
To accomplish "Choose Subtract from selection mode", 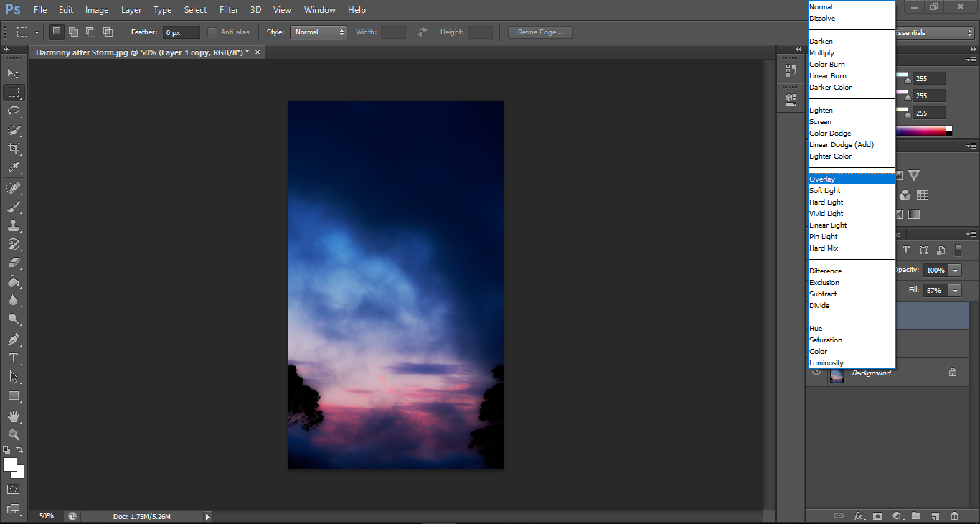I will [90, 32].
